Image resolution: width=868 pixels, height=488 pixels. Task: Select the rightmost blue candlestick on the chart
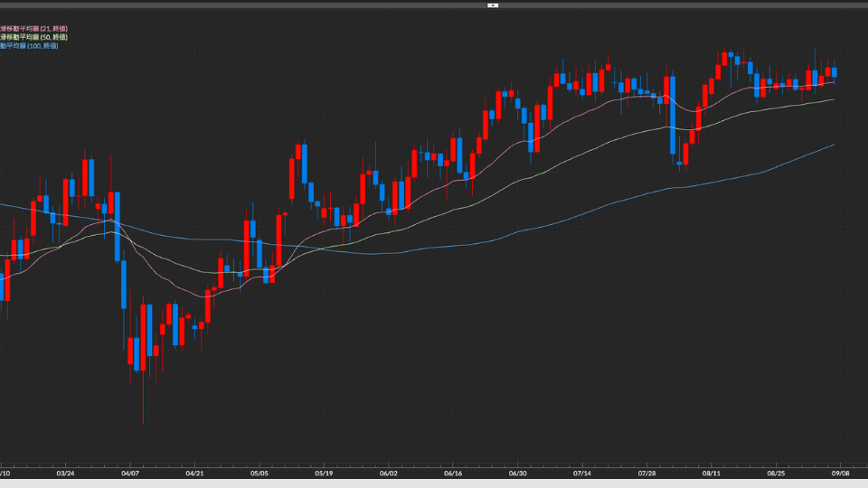tap(835, 71)
